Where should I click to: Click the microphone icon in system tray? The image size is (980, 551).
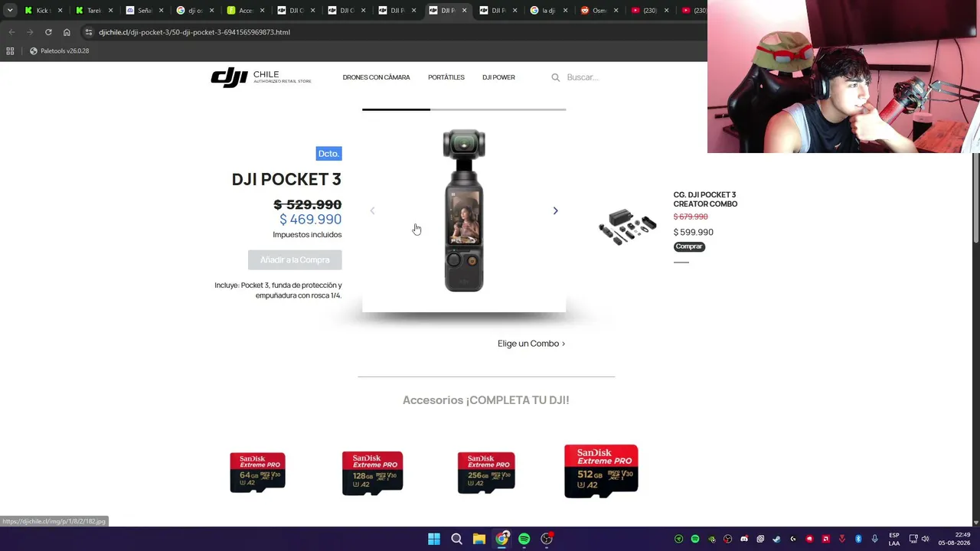point(874,539)
